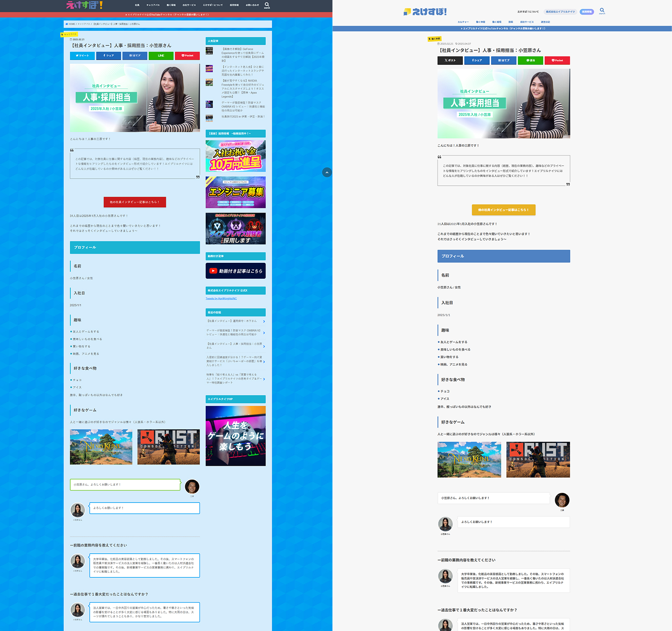
Task: Open キャリアパス in the dark navigation bar
Action: pos(153,5)
